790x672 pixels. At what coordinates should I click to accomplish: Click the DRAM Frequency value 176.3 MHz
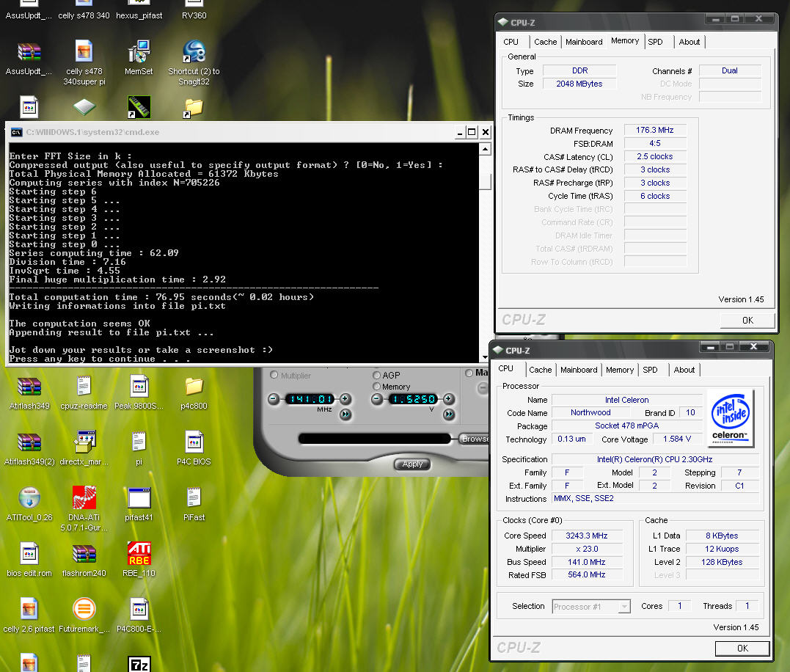tap(654, 130)
